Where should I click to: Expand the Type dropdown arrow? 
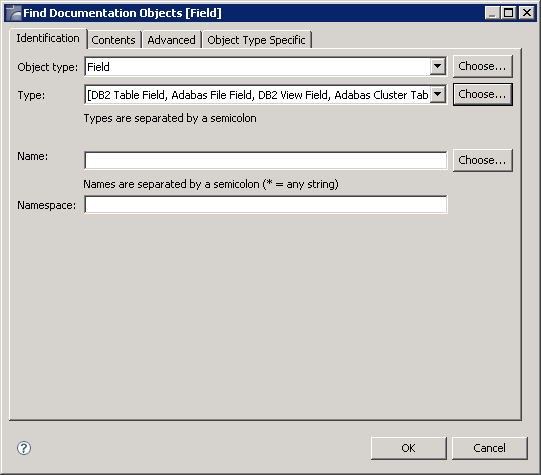pyautogui.click(x=437, y=94)
